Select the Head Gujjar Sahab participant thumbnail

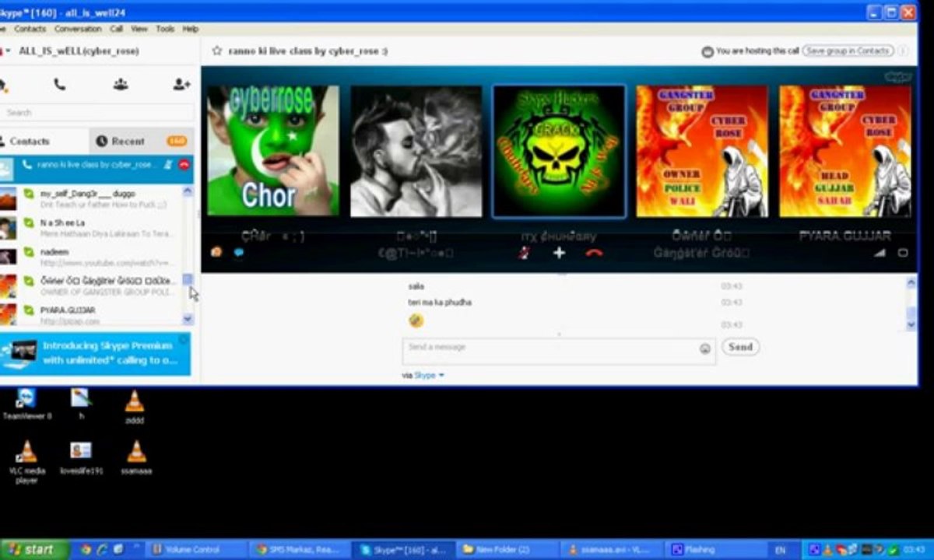tap(845, 151)
